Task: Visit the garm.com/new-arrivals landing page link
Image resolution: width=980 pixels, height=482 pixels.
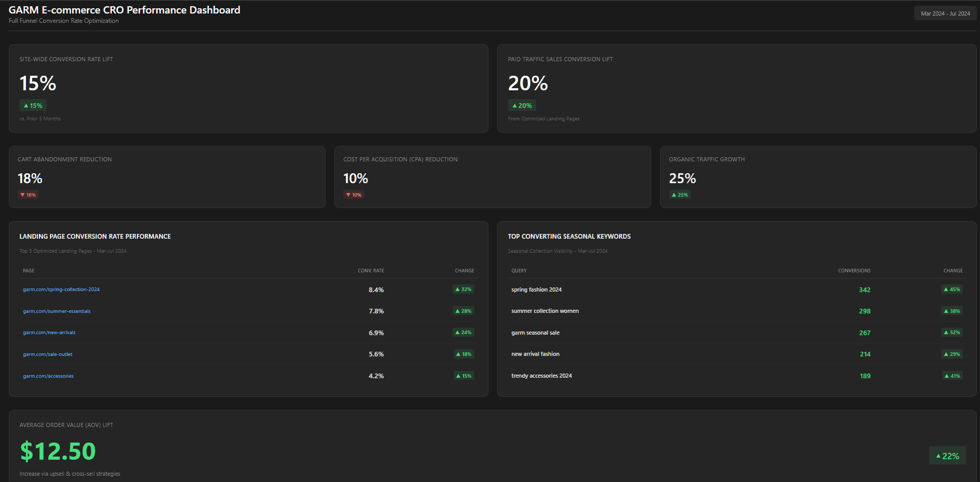Action: [x=49, y=333]
